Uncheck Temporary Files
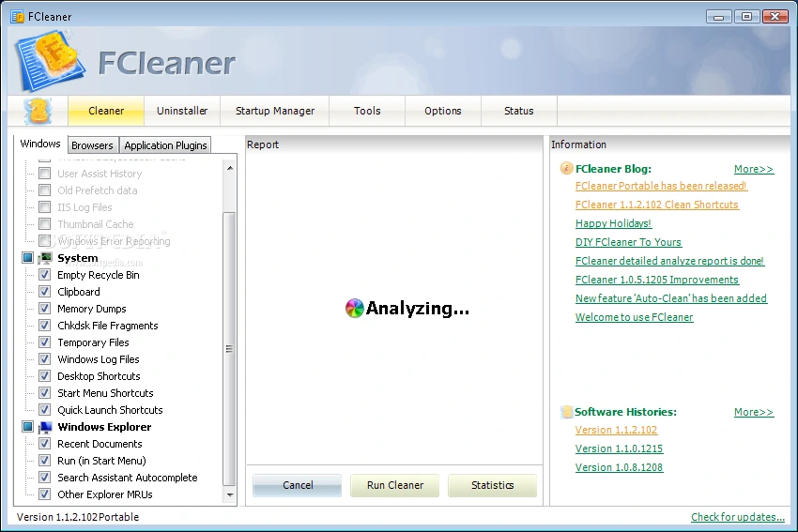This screenshot has height=532, width=798. tap(45, 342)
